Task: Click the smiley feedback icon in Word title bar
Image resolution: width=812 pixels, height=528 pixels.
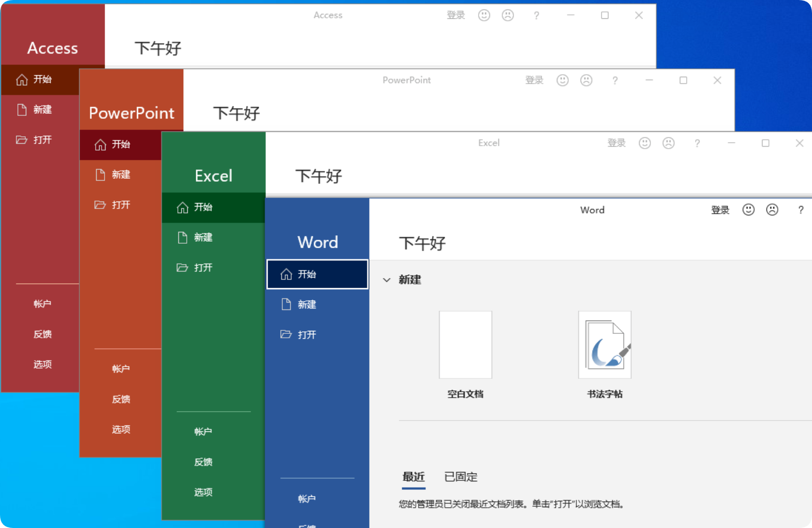Action: pyautogui.click(x=748, y=210)
